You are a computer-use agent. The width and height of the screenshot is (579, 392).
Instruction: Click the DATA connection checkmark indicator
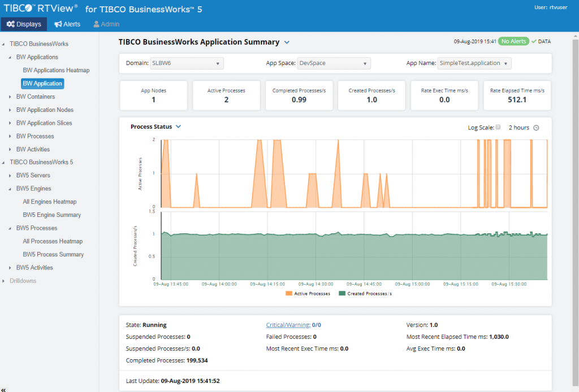point(534,41)
